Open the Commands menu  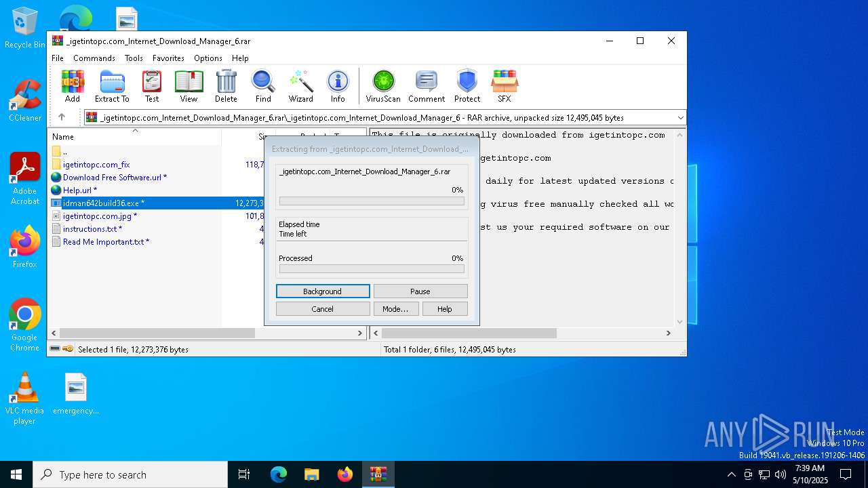point(94,58)
